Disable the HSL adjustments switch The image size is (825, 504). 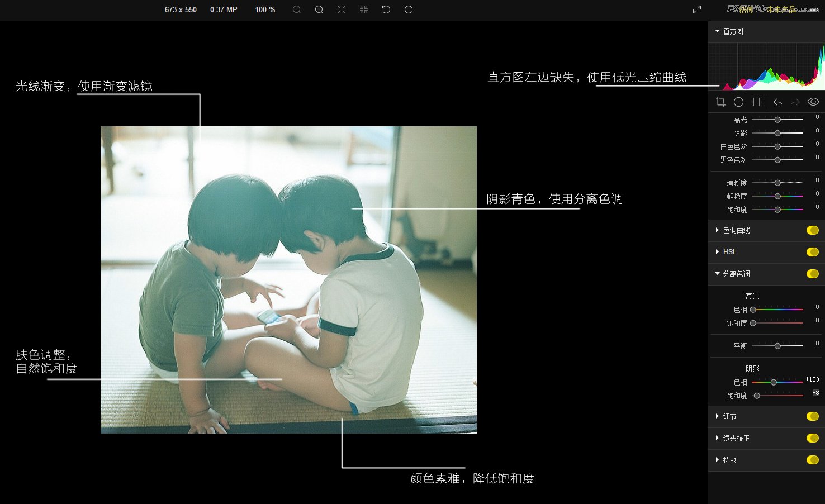[x=813, y=252]
